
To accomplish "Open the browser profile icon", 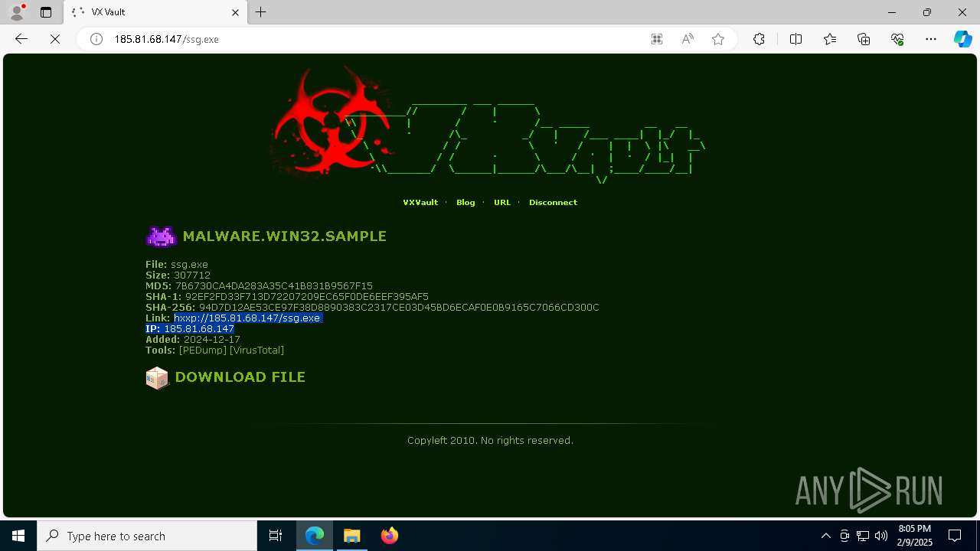I will pyautogui.click(x=17, y=12).
